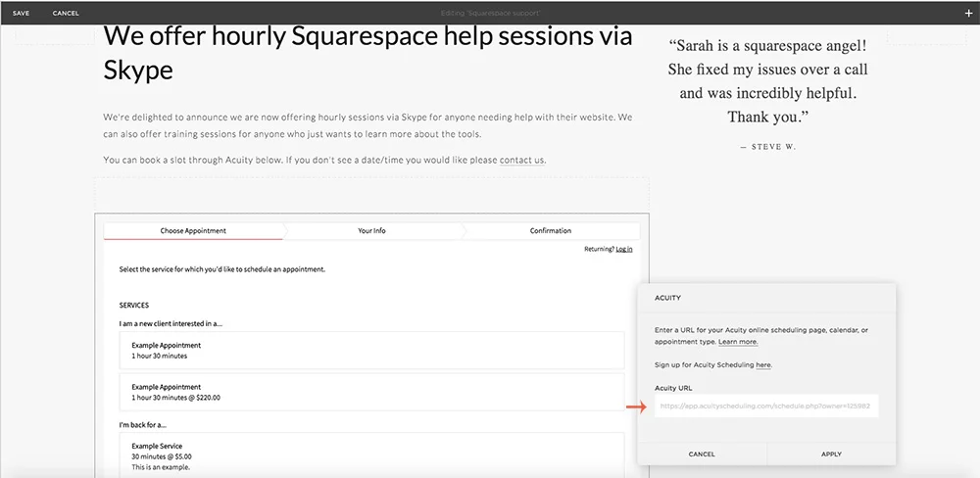Select the Confirmation tab
Screen dimensions: 980x478
pos(551,230)
